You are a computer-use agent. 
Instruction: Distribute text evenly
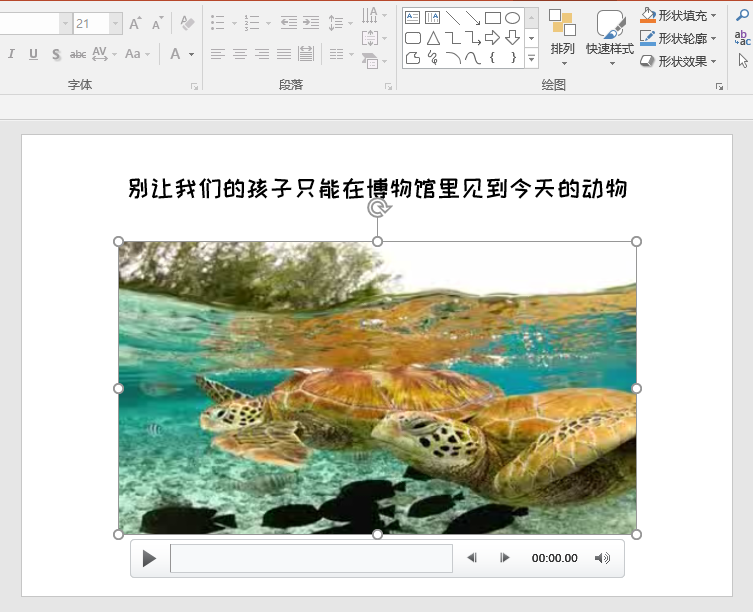coord(306,54)
